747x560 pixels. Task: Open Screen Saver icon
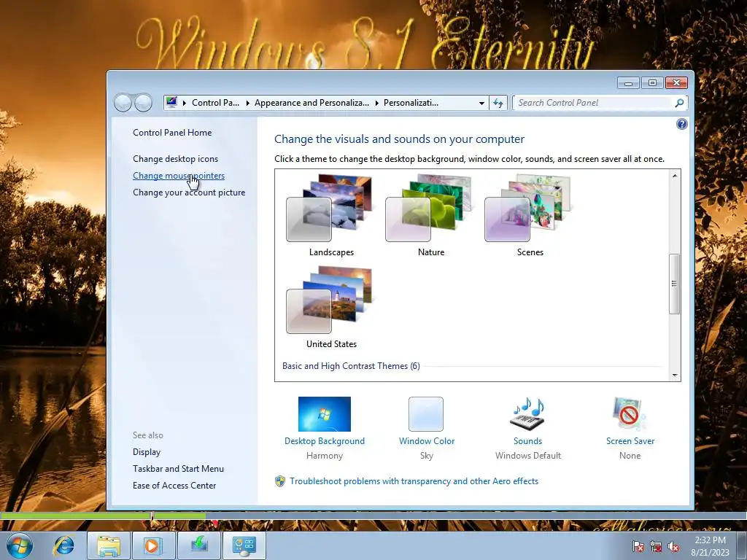coord(630,414)
